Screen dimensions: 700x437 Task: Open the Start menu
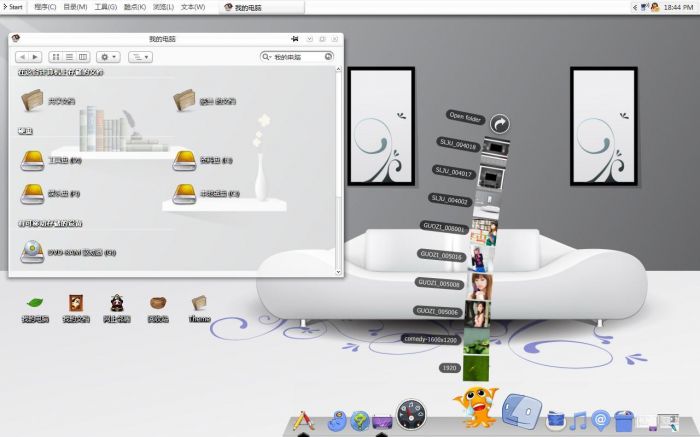[x=13, y=7]
